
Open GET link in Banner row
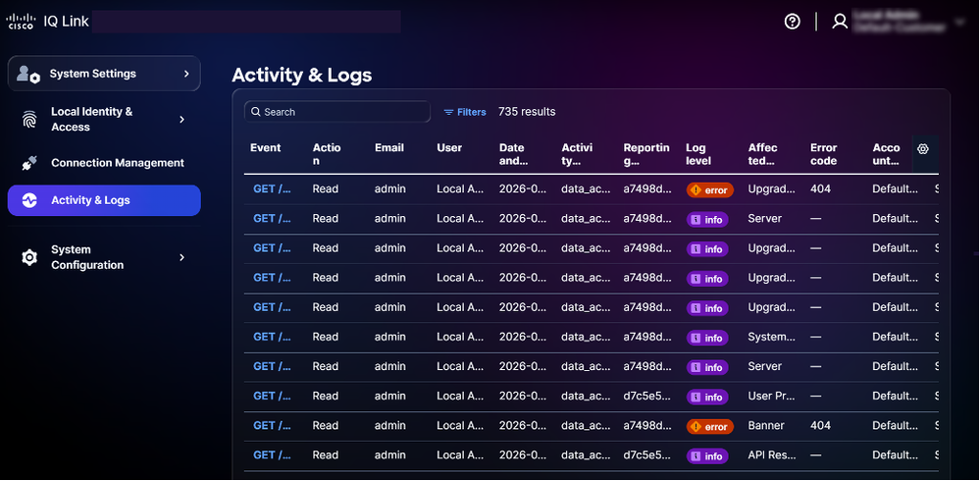point(272,426)
